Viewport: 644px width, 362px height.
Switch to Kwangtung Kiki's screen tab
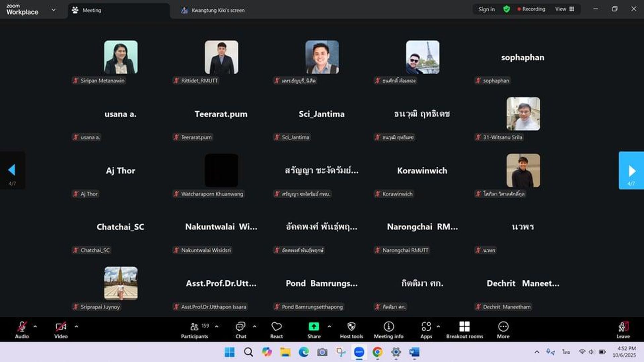click(x=217, y=10)
